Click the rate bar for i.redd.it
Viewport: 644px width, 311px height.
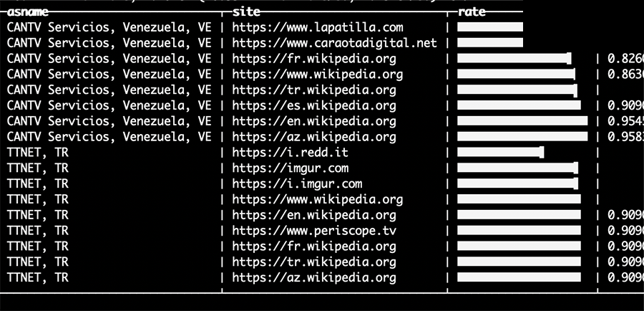coord(501,153)
